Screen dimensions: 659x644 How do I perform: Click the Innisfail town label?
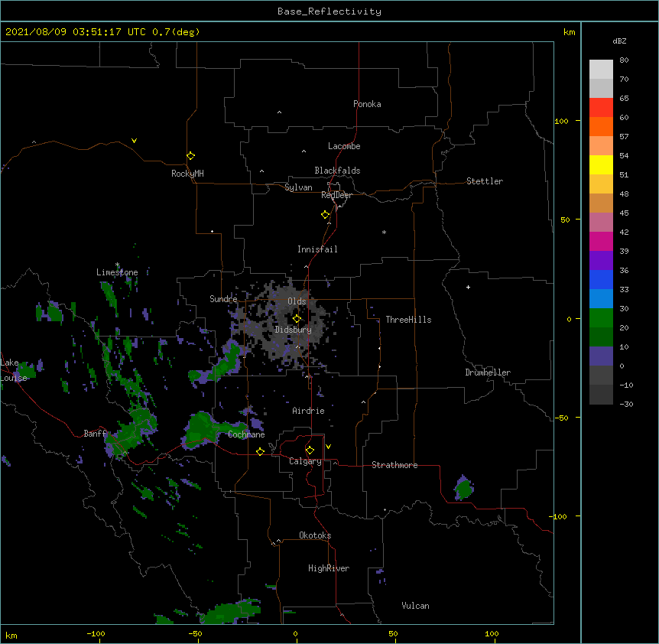317,249
